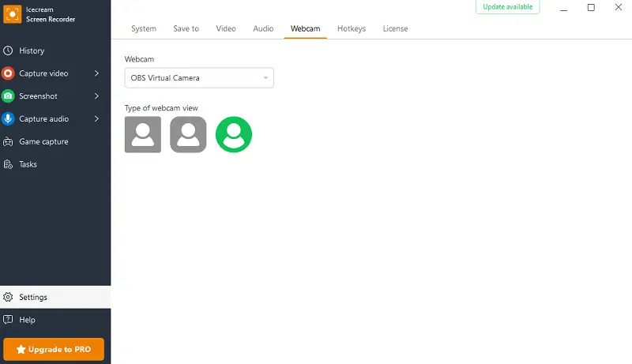Select the rounded-square webcam view type

click(x=188, y=135)
